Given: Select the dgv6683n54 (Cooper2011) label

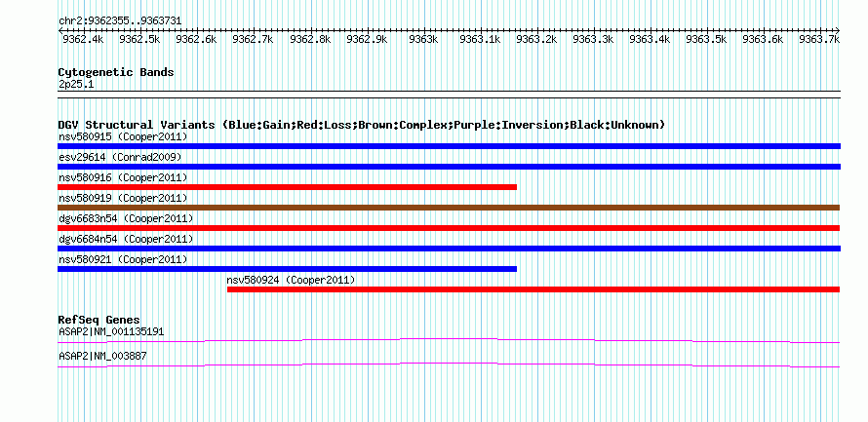Looking at the screenshot, I should point(126,218).
